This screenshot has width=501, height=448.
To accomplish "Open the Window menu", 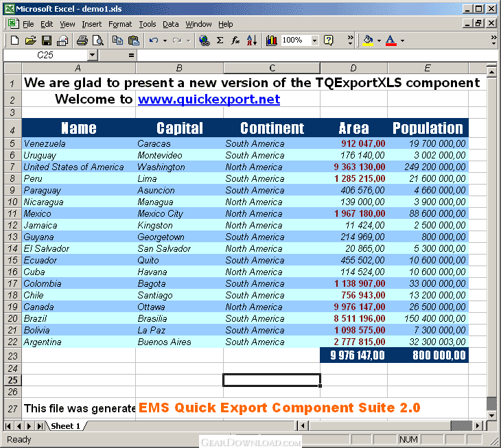I will click(x=199, y=24).
